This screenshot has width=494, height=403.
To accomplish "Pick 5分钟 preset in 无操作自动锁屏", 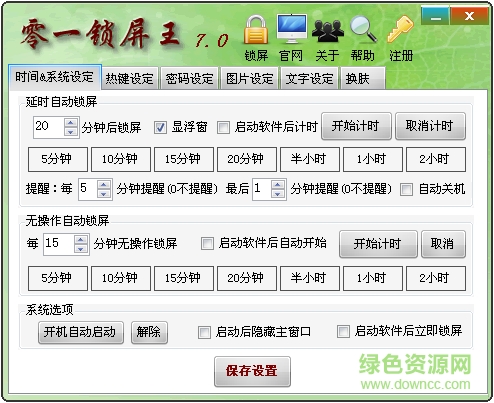I will click(58, 278).
